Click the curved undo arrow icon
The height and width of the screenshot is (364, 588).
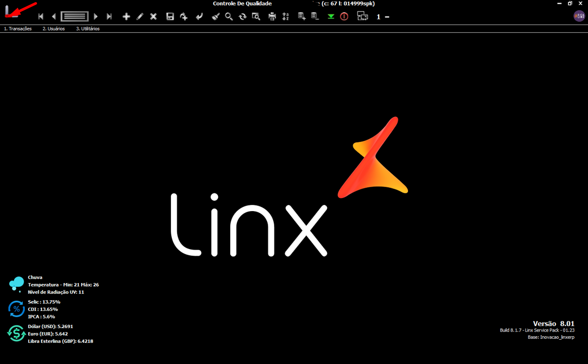click(199, 17)
